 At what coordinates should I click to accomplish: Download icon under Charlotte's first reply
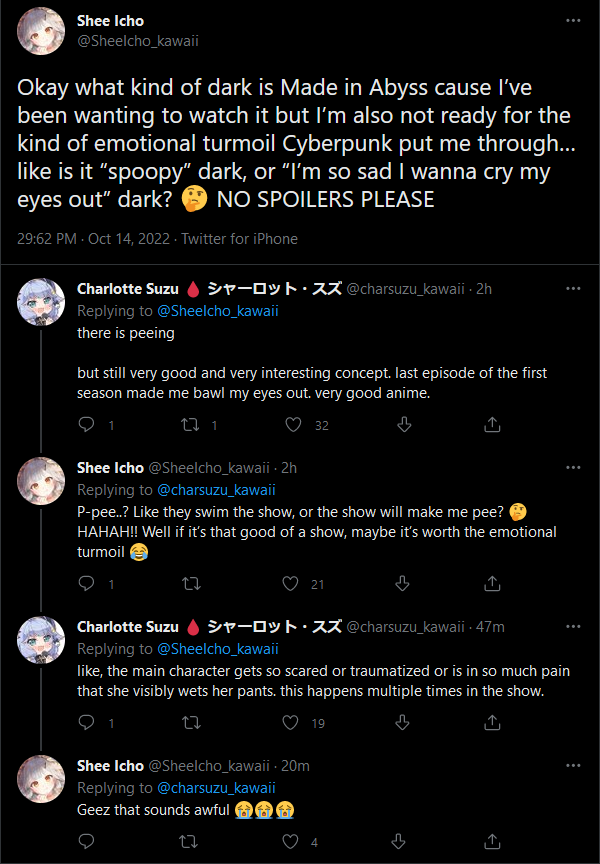pos(405,425)
